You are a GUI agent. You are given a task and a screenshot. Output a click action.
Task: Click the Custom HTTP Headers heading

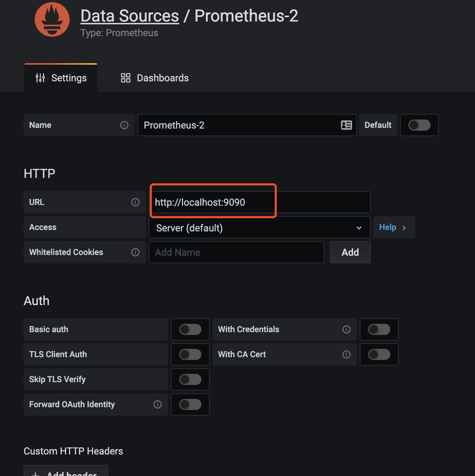point(73,451)
